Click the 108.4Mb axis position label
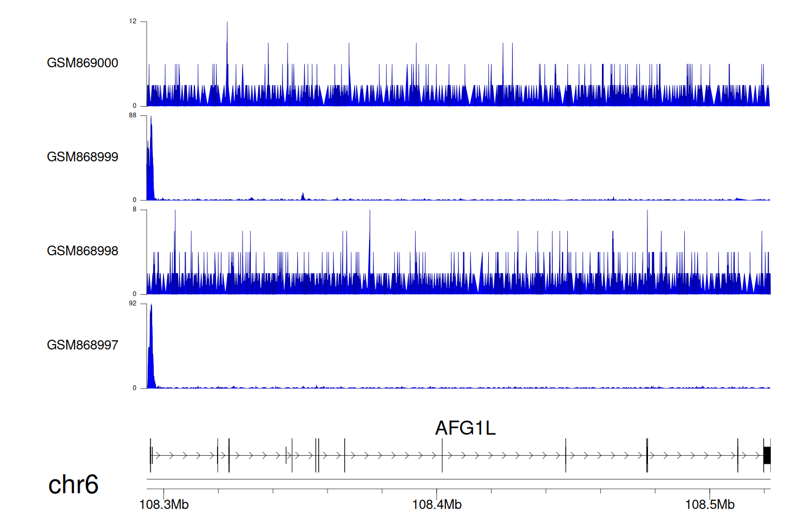The image size is (812, 531). pyautogui.click(x=437, y=505)
